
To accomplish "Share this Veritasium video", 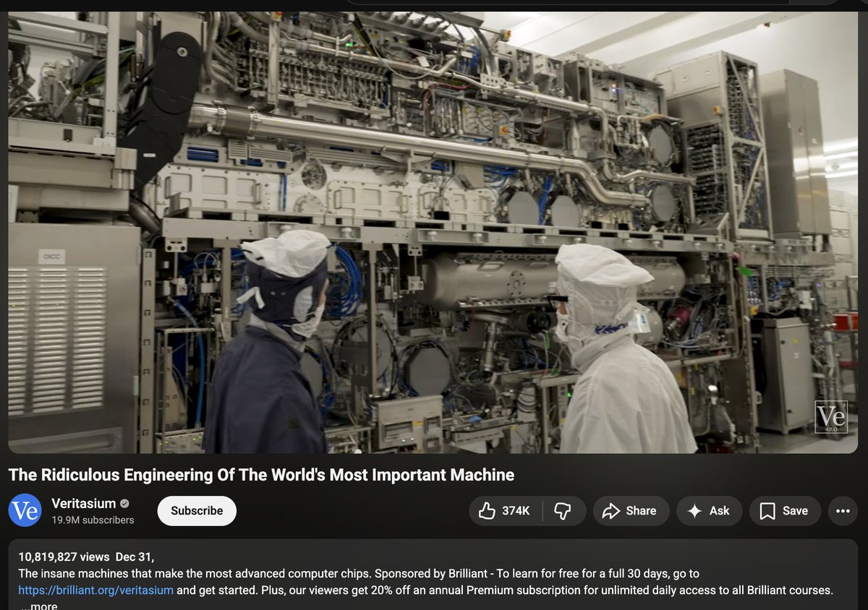I will point(629,511).
